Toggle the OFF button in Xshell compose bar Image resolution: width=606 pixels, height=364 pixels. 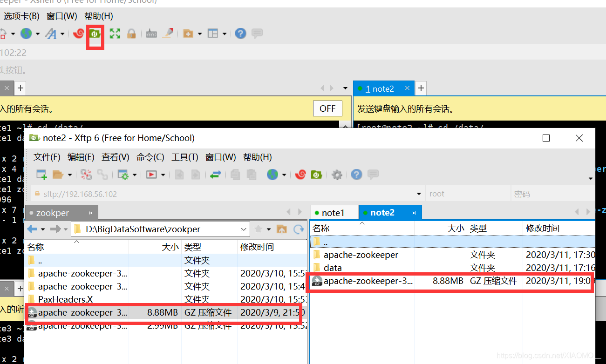tap(327, 108)
